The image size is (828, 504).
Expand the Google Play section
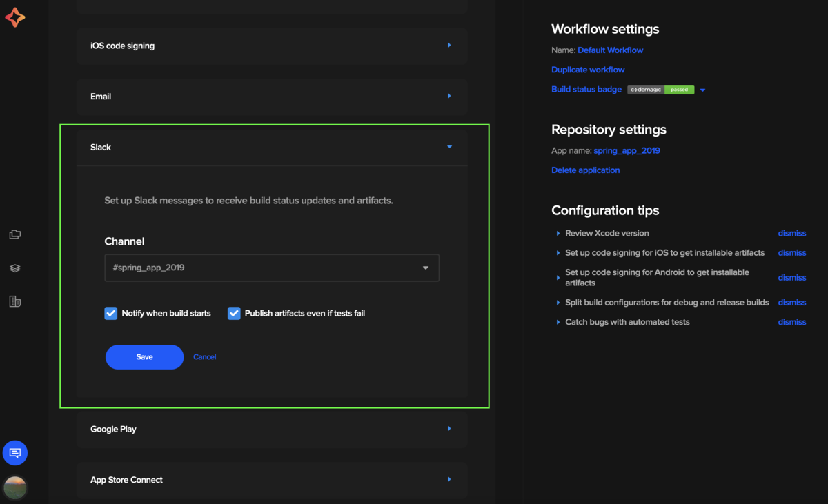449,429
